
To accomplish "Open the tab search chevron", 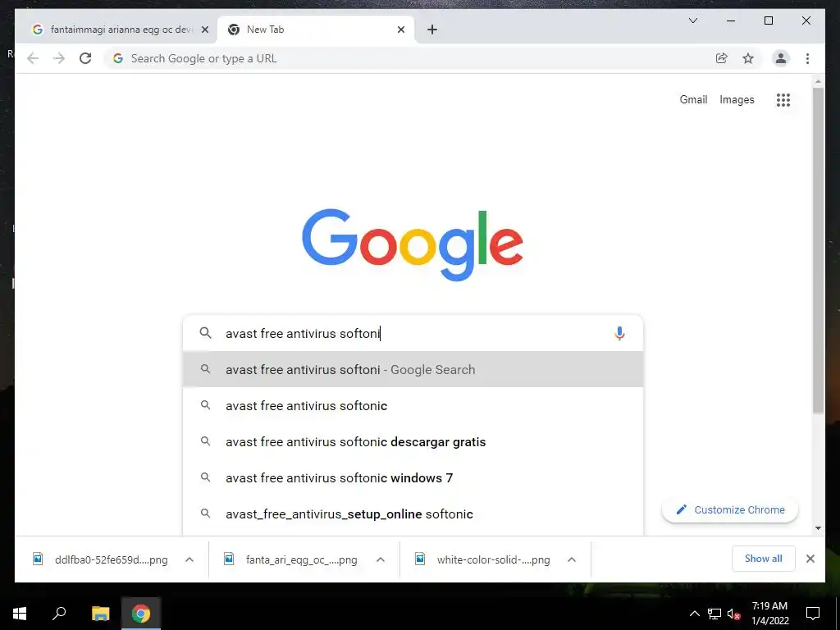I will coord(692,21).
